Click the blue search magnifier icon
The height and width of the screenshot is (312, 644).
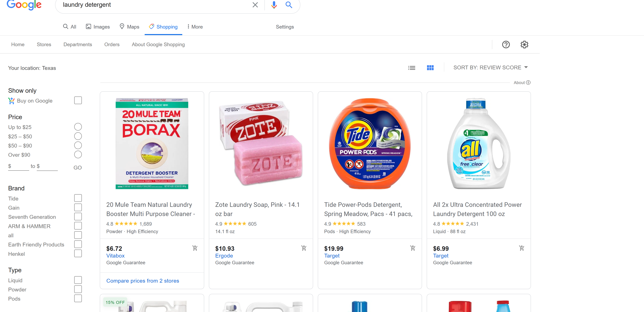click(289, 5)
